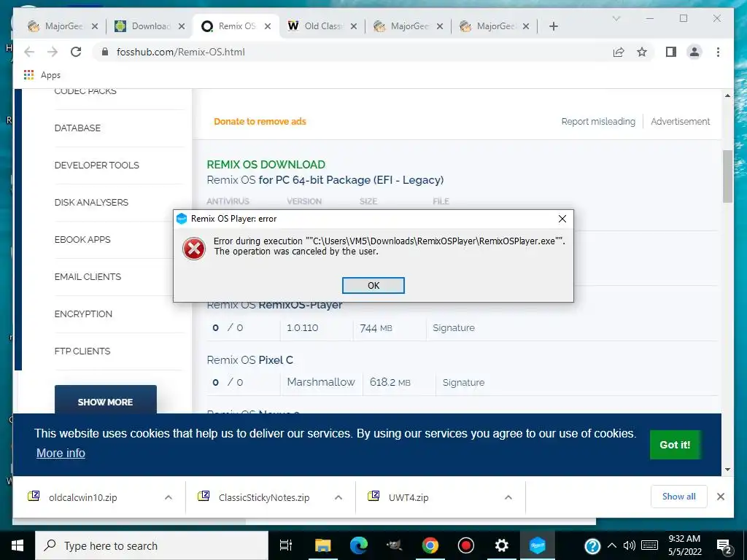Image resolution: width=747 pixels, height=560 pixels.
Task: Close the Remix OS Player error dialog
Action: click(x=562, y=219)
